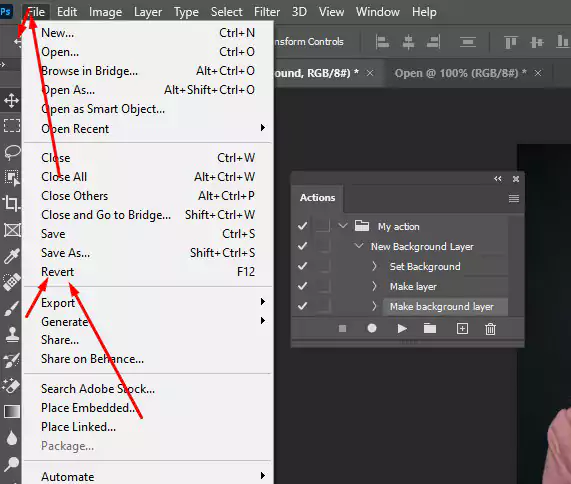Select the Move tool
This screenshot has width=571, height=484.
pos(11,101)
